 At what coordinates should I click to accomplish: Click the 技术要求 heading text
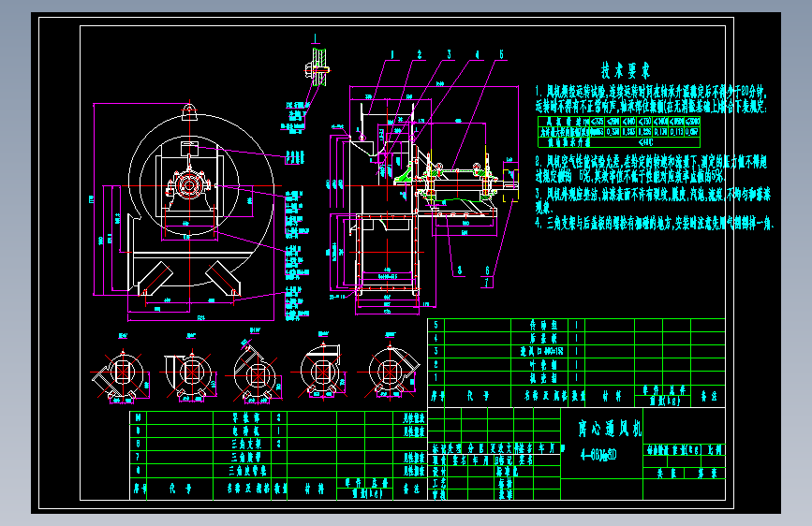625,71
